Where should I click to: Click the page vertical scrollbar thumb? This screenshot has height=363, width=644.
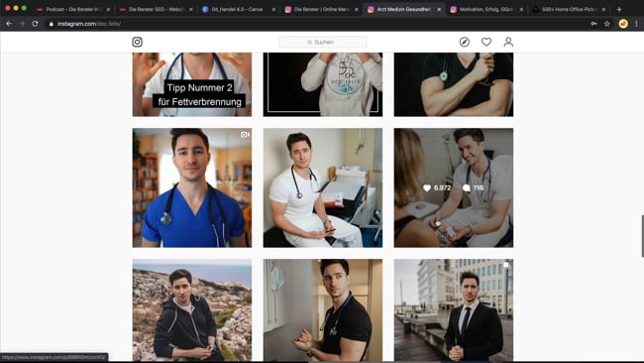[642, 236]
